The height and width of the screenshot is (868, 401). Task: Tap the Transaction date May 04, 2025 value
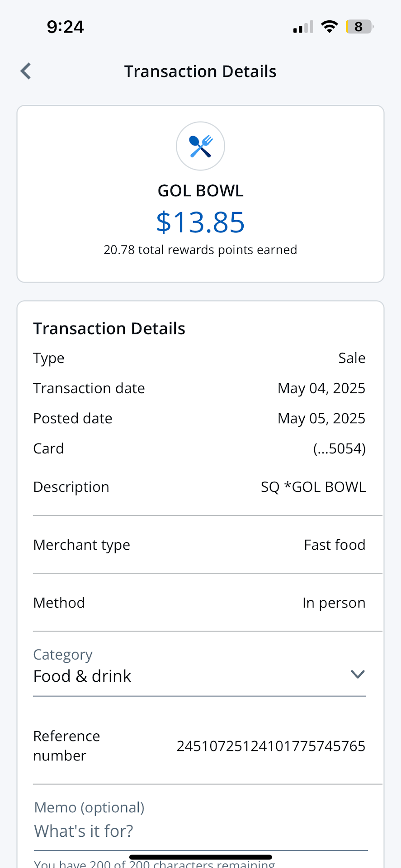coord(321,388)
